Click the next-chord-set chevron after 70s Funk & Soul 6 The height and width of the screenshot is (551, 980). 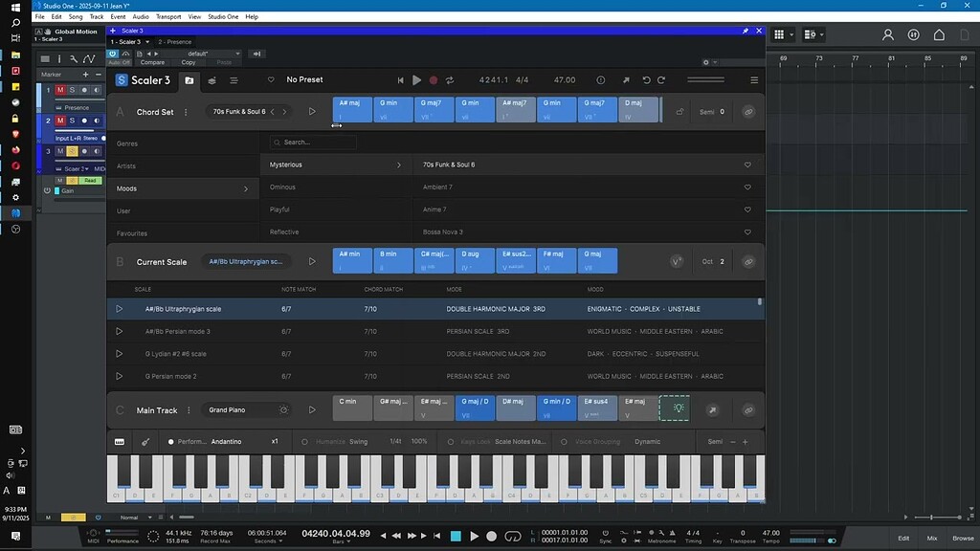coord(284,111)
